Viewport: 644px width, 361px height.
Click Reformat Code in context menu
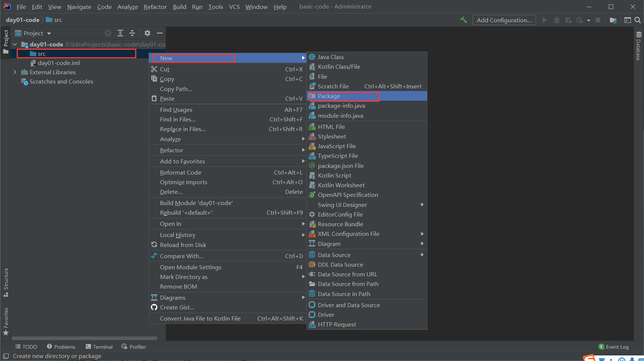click(x=227, y=172)
